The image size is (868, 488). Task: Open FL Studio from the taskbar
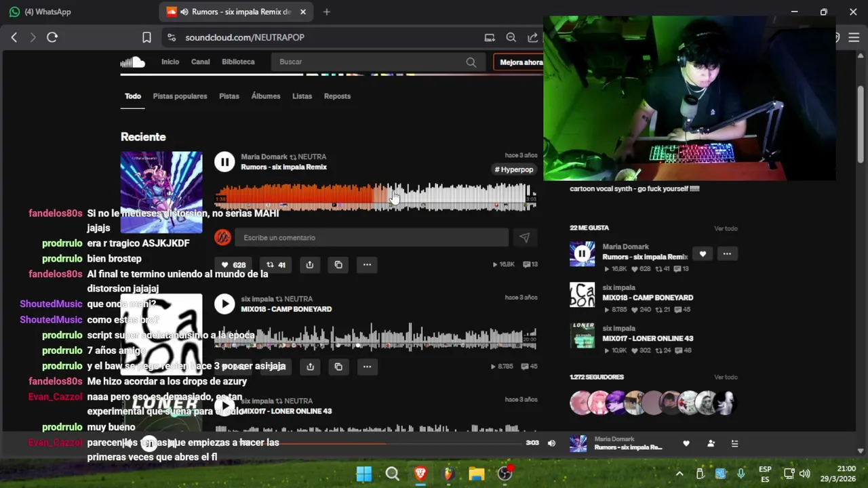pyautogui.click(x=448, y=474)
